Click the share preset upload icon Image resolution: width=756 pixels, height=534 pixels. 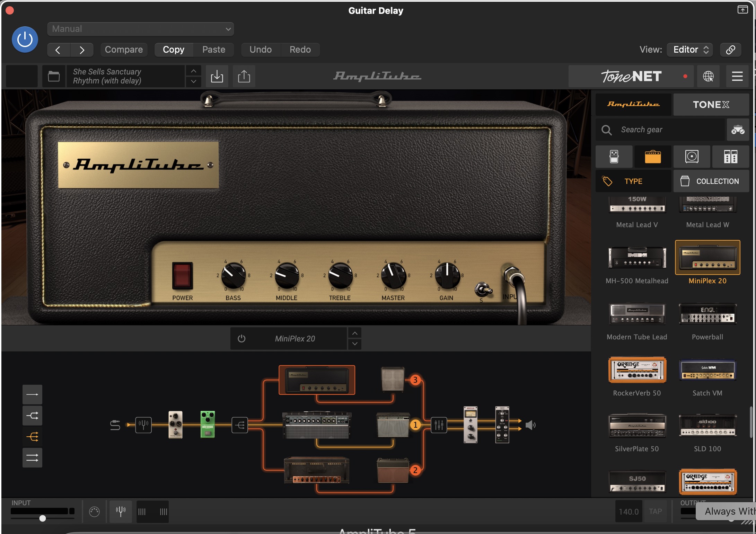pos(244,76)
